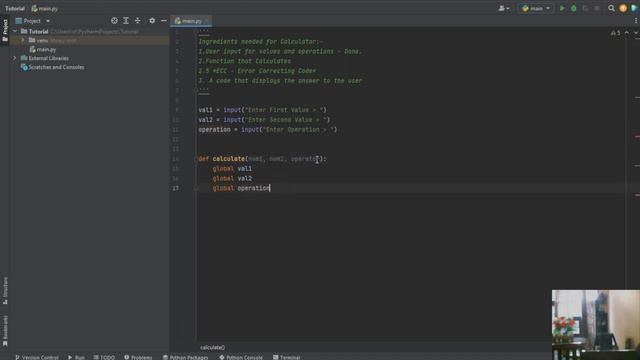Open the TODO tool window
640x360 pixels.
(x=104, y=357)
